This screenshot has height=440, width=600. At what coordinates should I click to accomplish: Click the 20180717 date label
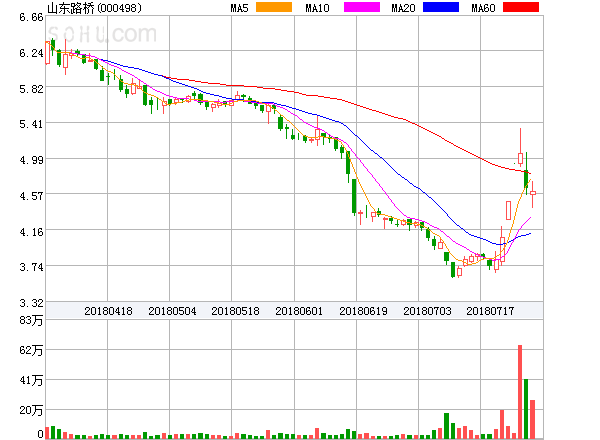coord(490,311)
